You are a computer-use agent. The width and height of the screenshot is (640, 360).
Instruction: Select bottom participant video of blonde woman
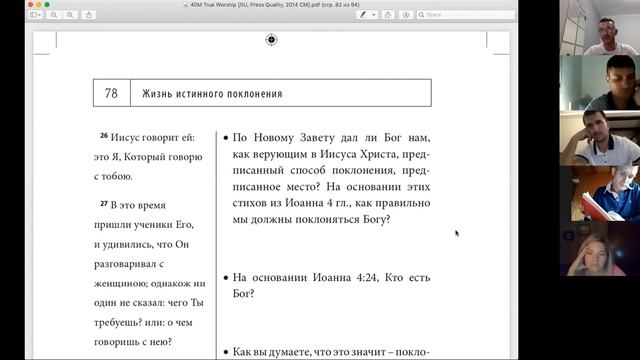pyautogui.click(x=600, y=249)
